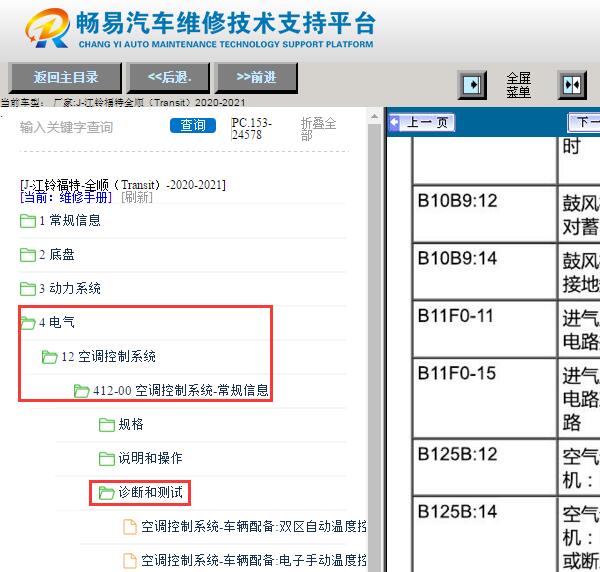Select fault code cell B125B:14
This screenshot has width=600, height=572.
tap(484, 535)
